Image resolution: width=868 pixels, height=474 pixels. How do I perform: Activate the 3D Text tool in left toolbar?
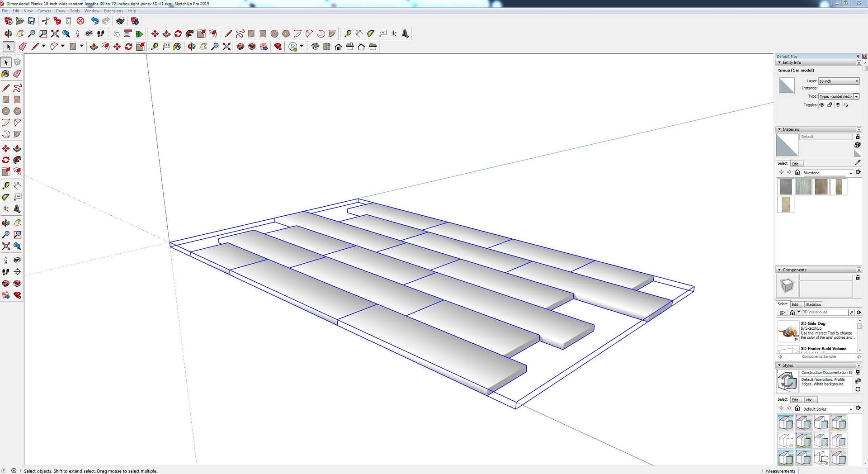pyautogui.click(x=17, y=209)
